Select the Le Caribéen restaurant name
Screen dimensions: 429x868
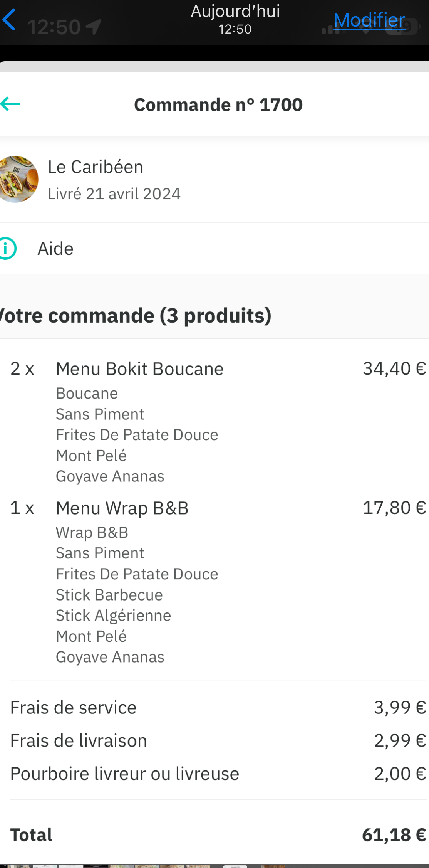tap(96, 167)
